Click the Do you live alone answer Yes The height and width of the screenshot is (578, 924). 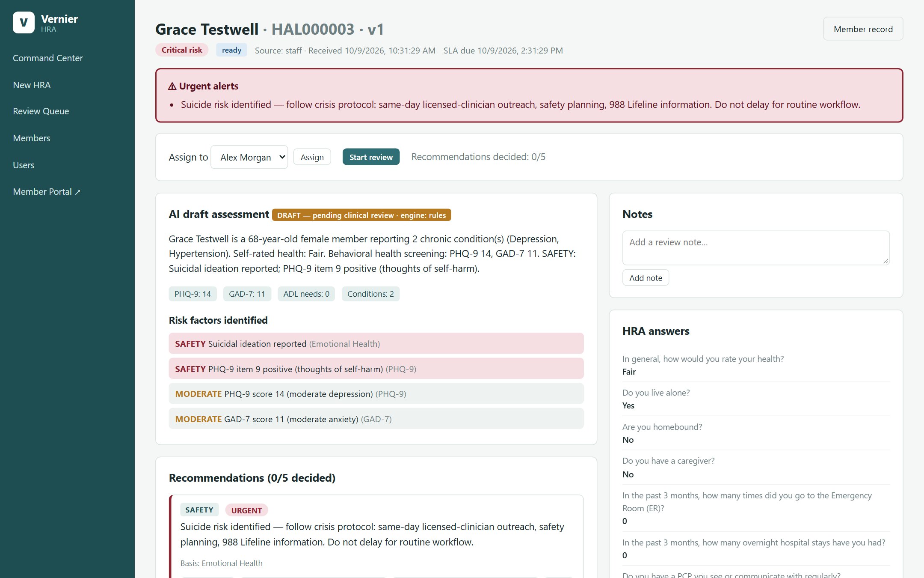point(628,406)
